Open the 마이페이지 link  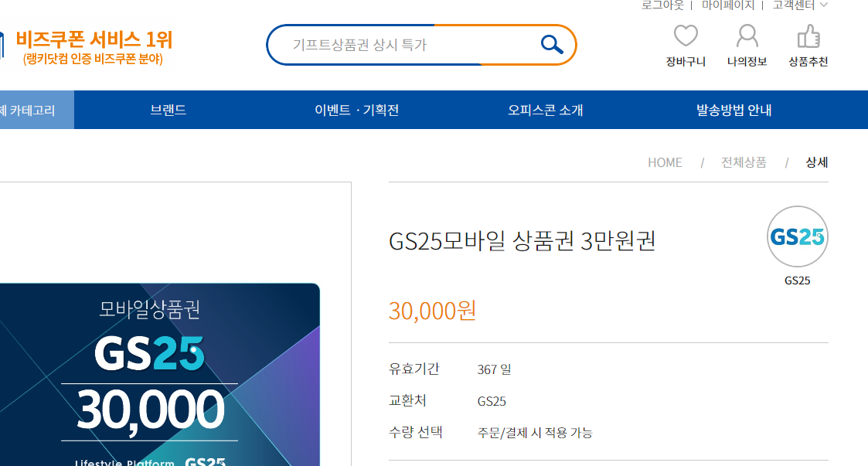[728, 5]
